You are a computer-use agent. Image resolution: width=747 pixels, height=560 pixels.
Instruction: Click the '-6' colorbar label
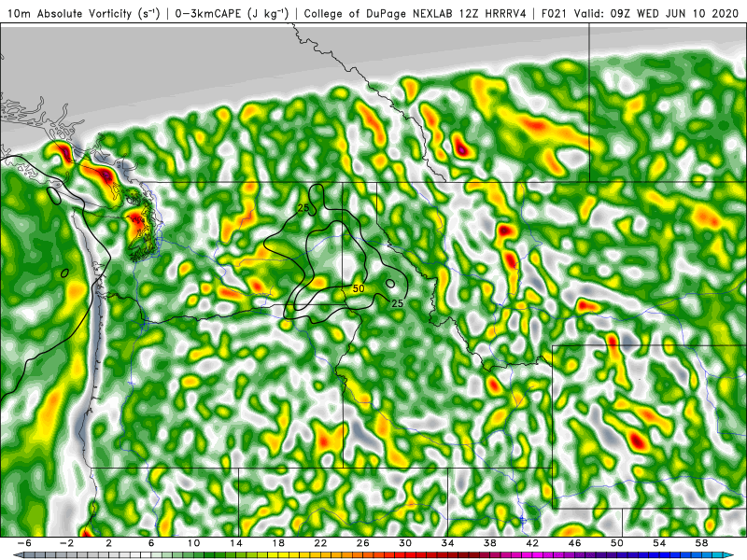point(24,543)
